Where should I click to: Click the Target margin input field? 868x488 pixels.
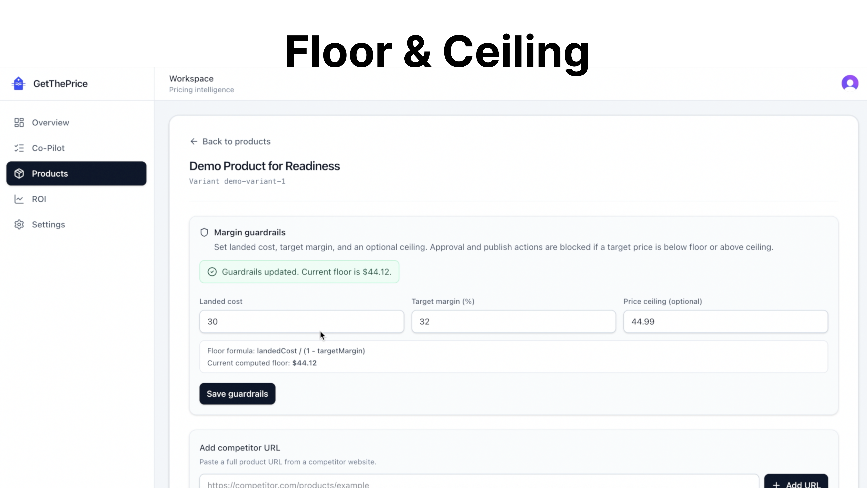[x=513, y=322]
